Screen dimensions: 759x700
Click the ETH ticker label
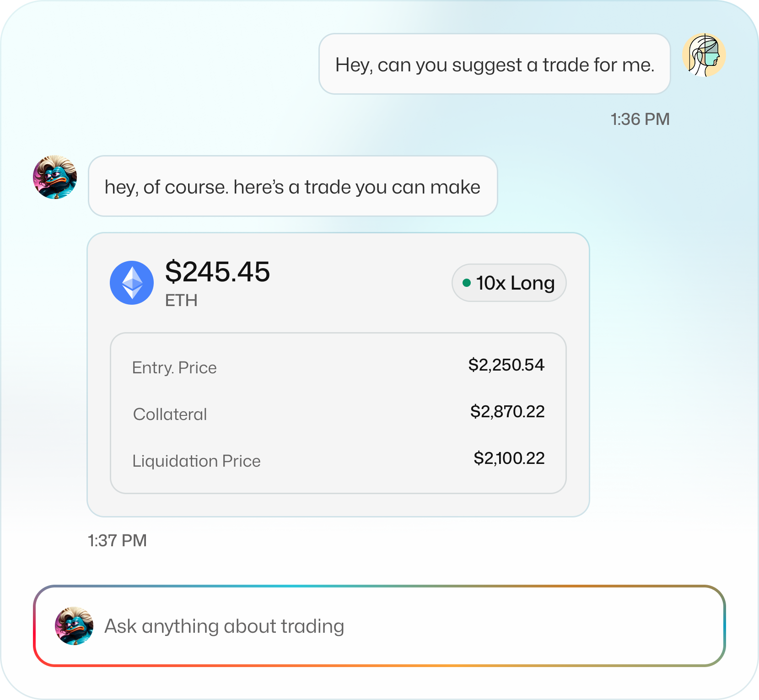point(181,301)
